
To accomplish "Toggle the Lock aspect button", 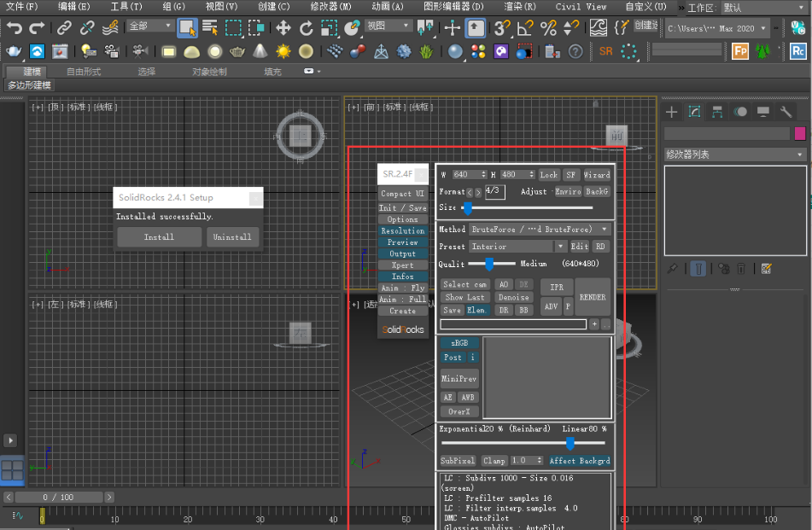I will pyautogui.click(x=549, y=175).
